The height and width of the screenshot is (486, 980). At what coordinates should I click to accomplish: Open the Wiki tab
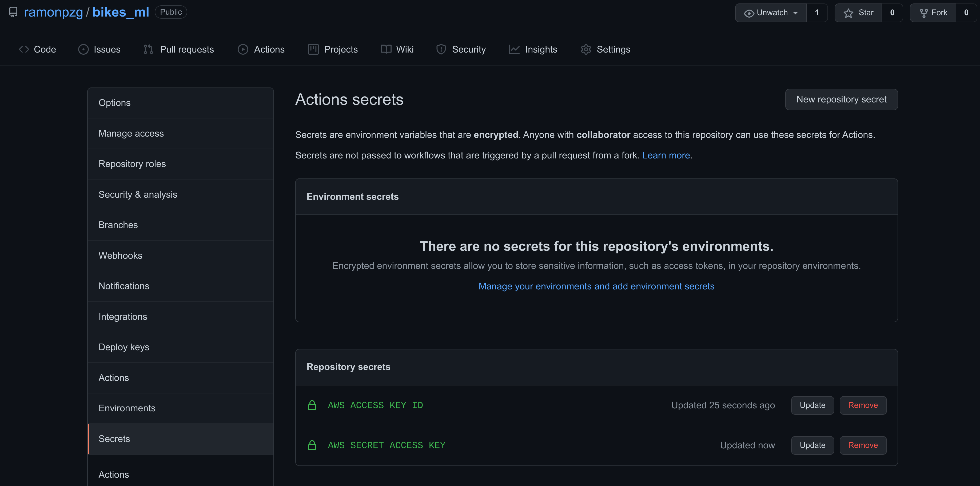tap(397, 49)
